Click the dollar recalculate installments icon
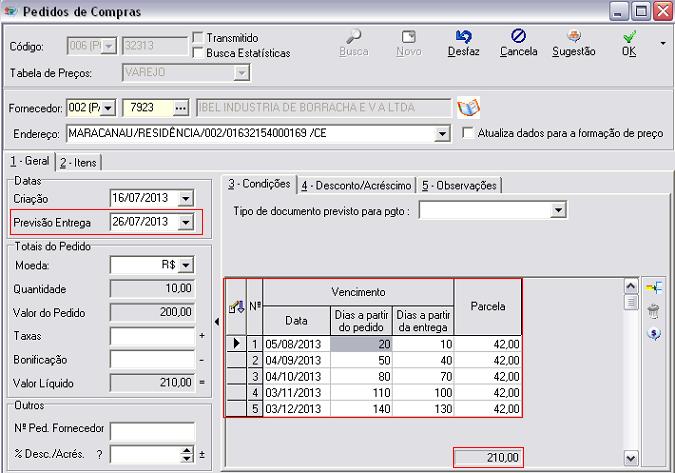Image resolution: width=675 pixels, height=473 pixels. tap(655, 335)
